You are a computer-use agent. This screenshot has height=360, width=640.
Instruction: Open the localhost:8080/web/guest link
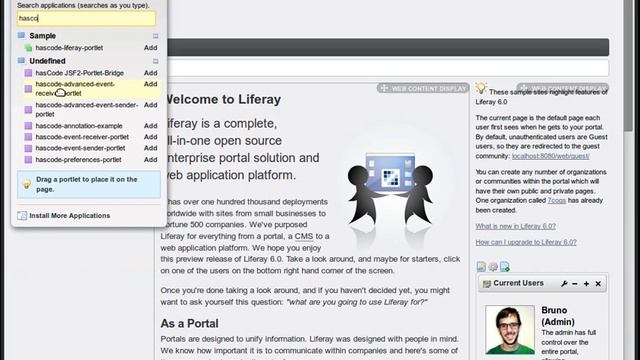[551, 156]
